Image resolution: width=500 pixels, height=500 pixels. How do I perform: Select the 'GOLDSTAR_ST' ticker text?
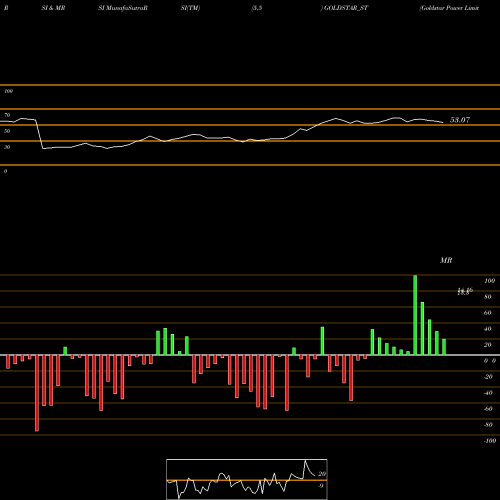point(346,8)
